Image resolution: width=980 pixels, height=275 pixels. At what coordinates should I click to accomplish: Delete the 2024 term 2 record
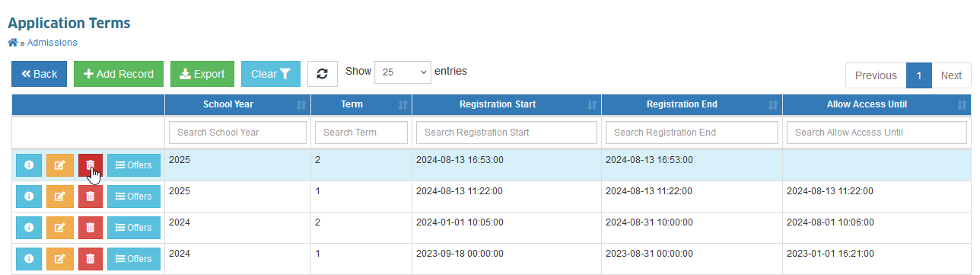(91, 228)
